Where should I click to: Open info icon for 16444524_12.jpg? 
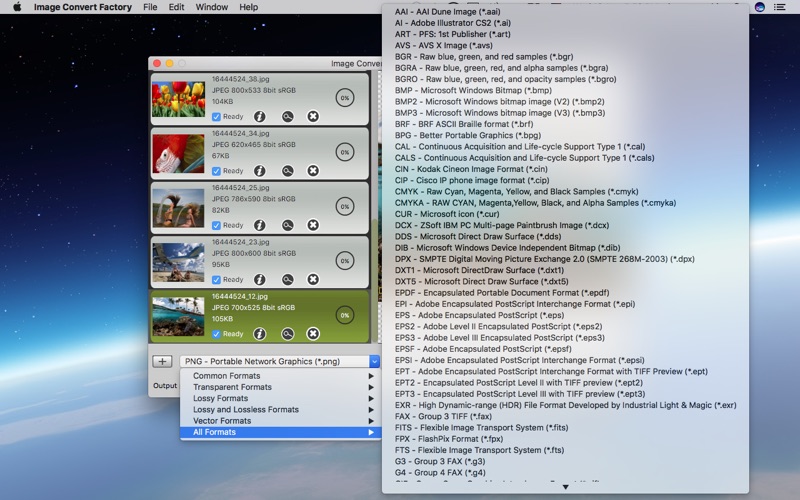(x=260, y=334)
